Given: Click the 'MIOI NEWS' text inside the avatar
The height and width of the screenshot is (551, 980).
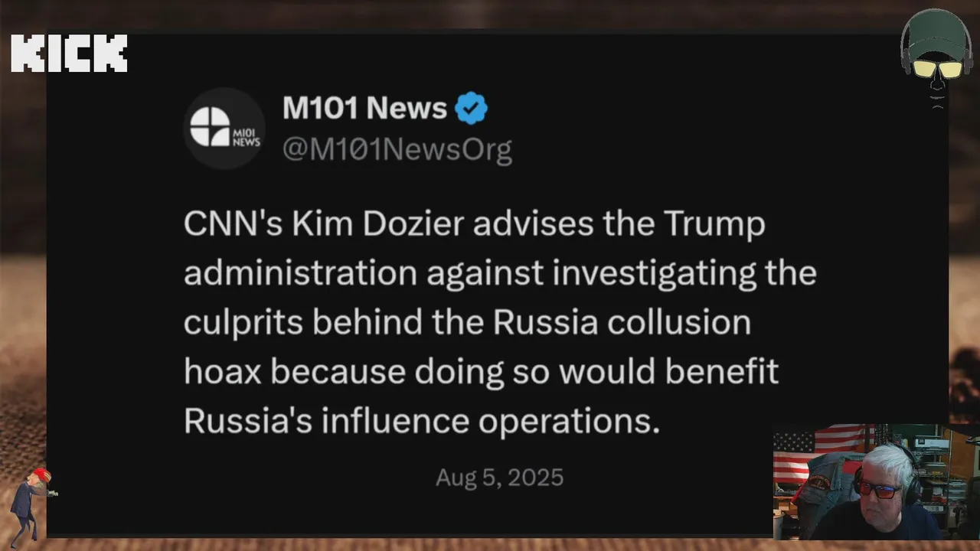Looking at the screenshot, I should click(x=246, y=137).
